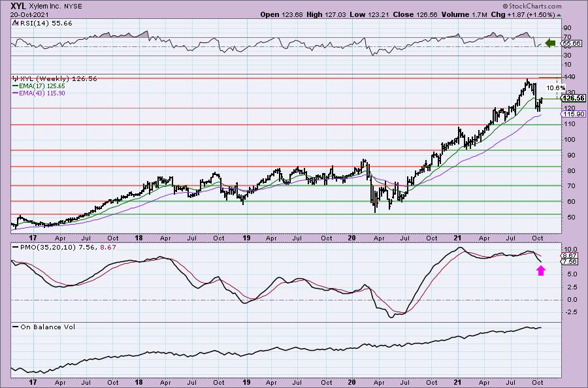
Task: Click the Chg +1.87 (+1.50%) text
Action: pyautogui.click(x=523, y=14)
